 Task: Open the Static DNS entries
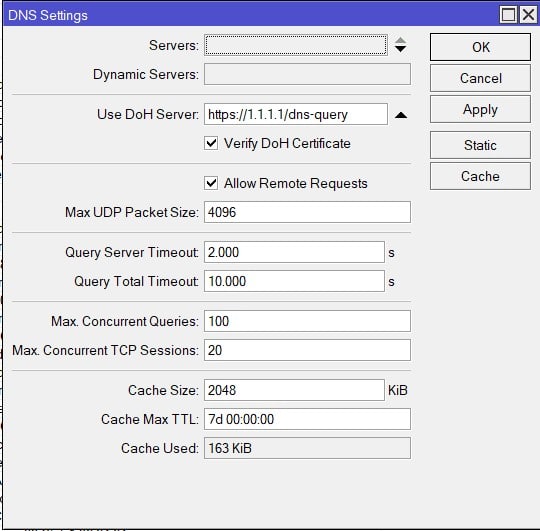[480, 145]
